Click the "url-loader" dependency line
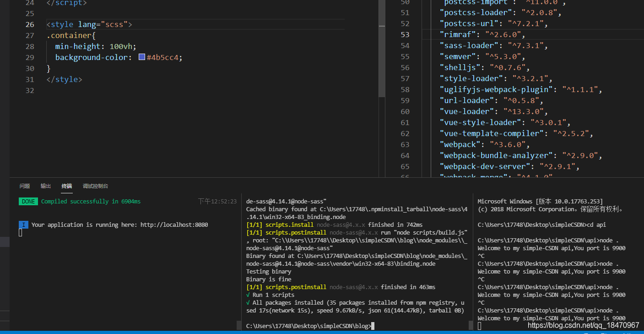Viewport: 644px width, 334px height. click(491, 100)
